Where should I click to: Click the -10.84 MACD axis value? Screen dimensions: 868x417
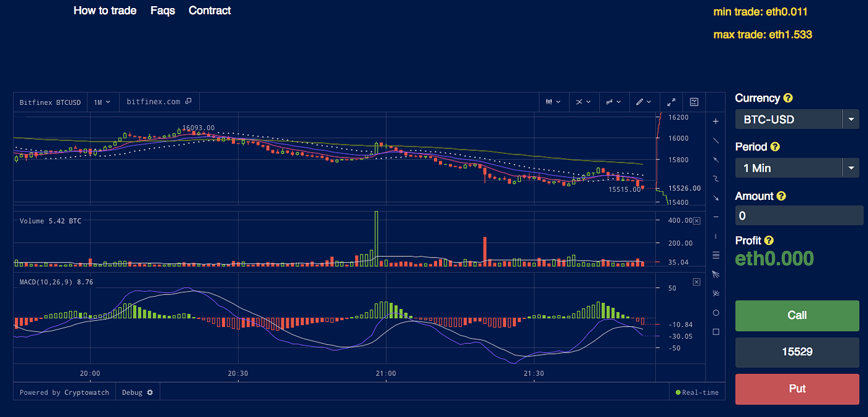(x=680, y=325)
